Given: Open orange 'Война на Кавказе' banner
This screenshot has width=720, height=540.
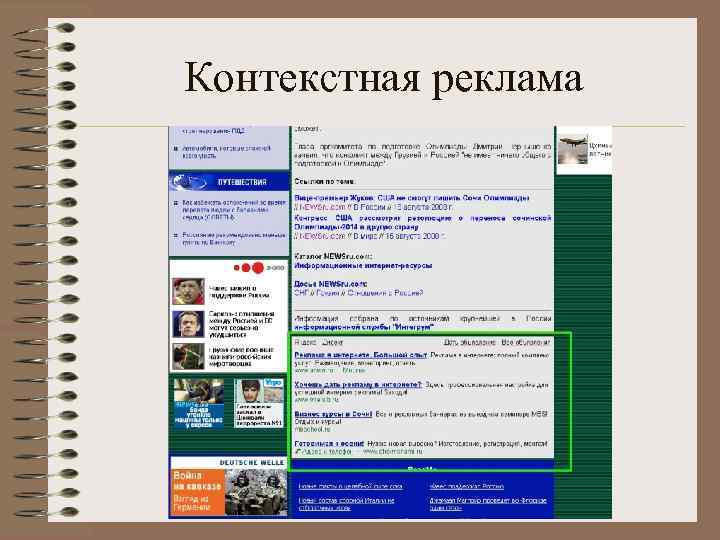Looking at the screenshot, I should coord(198,492).
